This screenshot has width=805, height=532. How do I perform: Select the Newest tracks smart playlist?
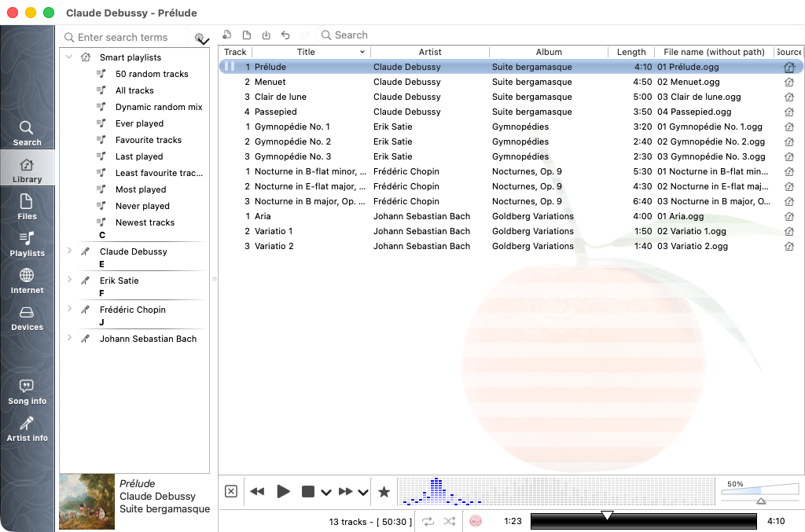(145, 222)
